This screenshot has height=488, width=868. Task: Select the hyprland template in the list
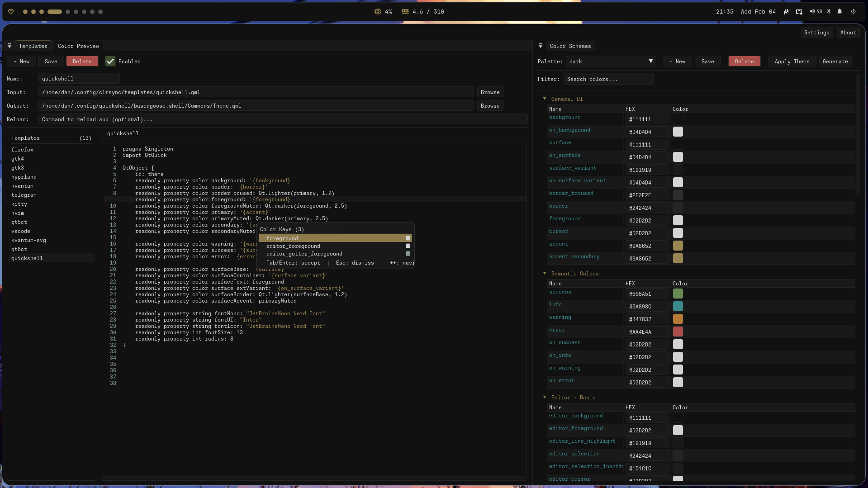[24, 177]
